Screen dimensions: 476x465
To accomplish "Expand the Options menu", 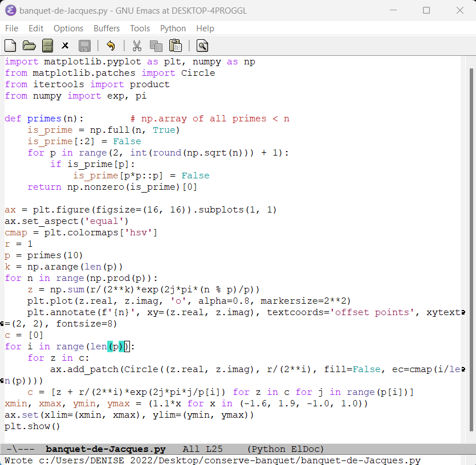I will click(x=68, y=28).
